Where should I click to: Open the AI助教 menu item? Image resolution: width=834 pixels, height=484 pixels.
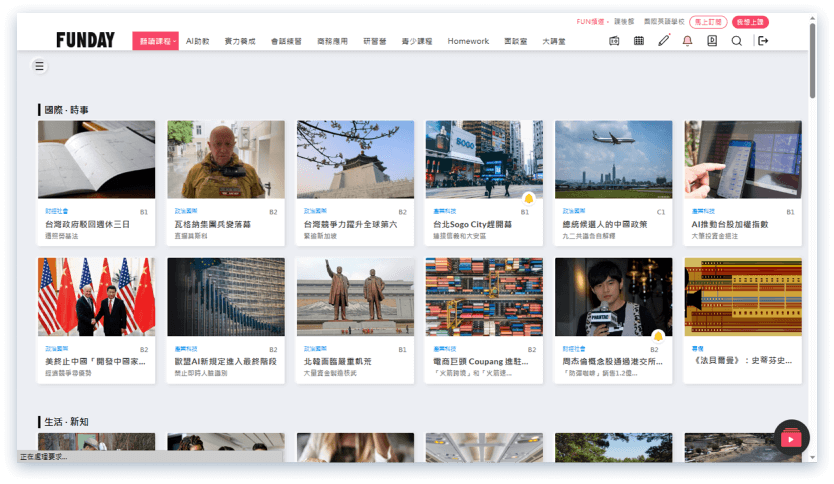pyautogui.click(x=197, y=41)
